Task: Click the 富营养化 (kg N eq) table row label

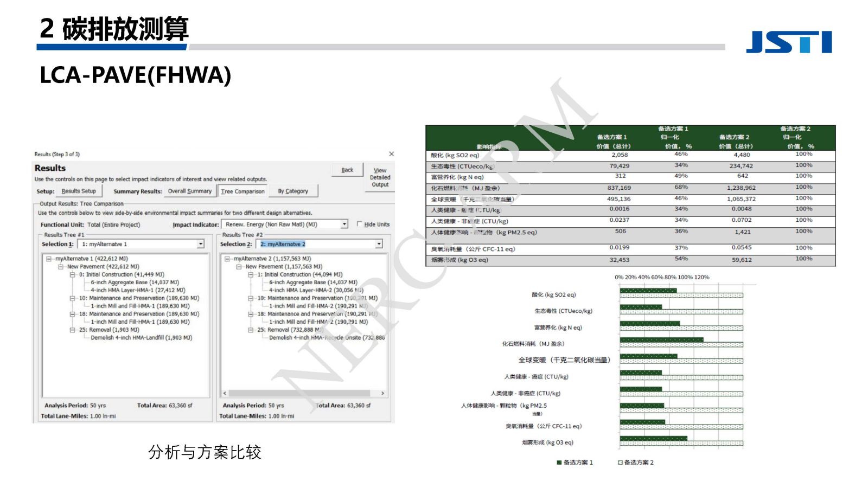Action: 457,177
